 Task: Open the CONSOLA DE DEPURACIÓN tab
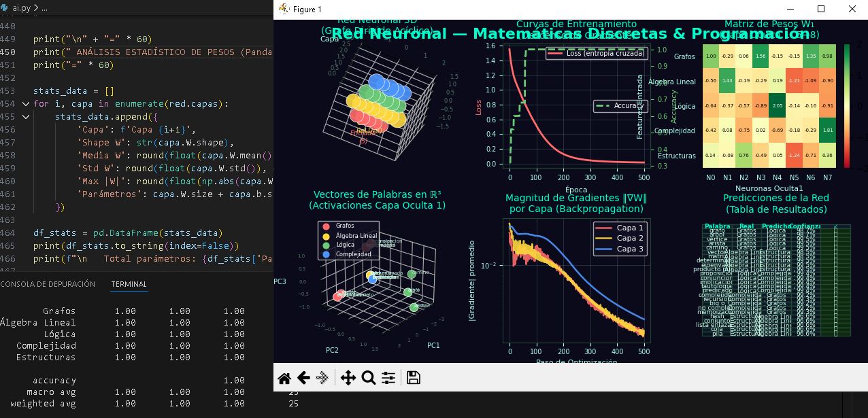48,284
